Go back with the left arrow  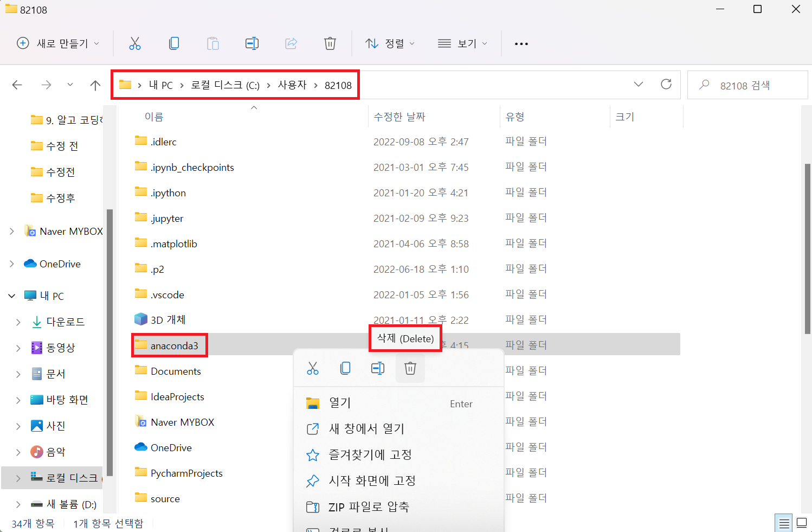coord(17,85)
